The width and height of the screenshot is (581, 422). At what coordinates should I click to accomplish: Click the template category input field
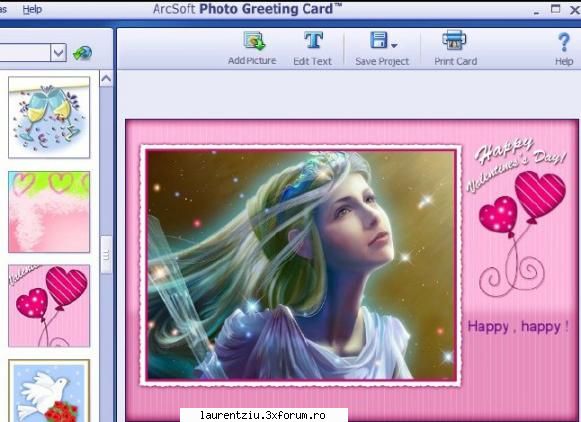click(x=24, y=53)
